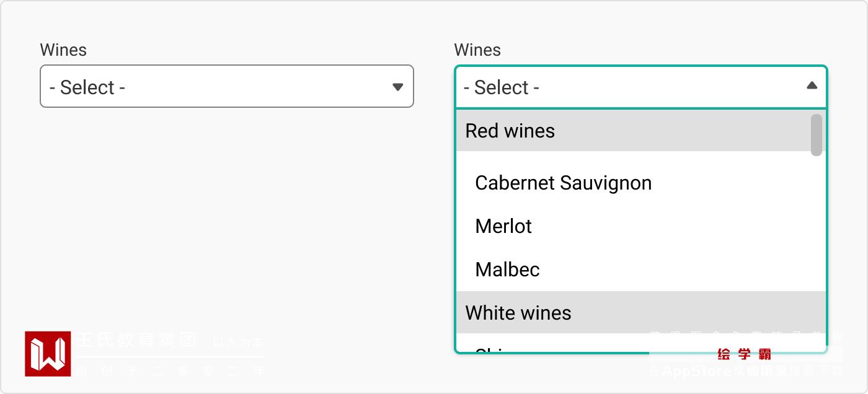
Task: Click the Wines label above right select
Action: (x=477, y=50)
